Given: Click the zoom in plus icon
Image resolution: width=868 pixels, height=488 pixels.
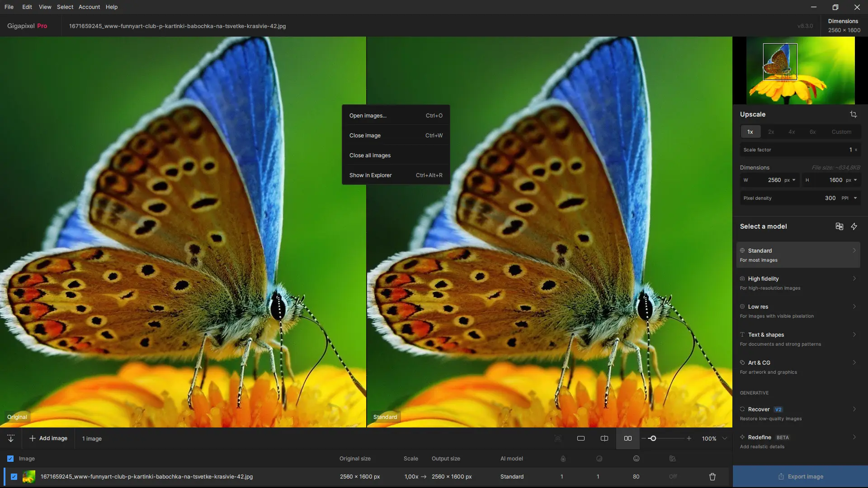Looking at the screenshot, I should (x=689, y=438).
